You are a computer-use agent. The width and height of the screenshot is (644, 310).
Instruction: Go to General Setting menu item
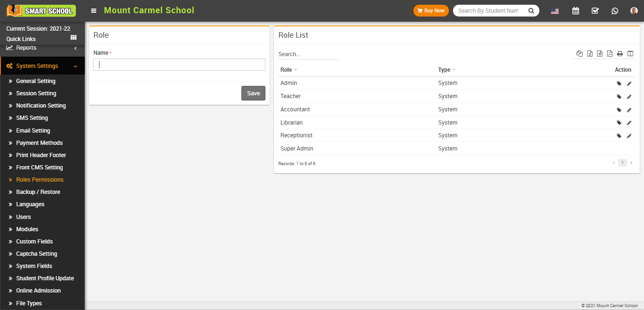(x=36, y=81)
